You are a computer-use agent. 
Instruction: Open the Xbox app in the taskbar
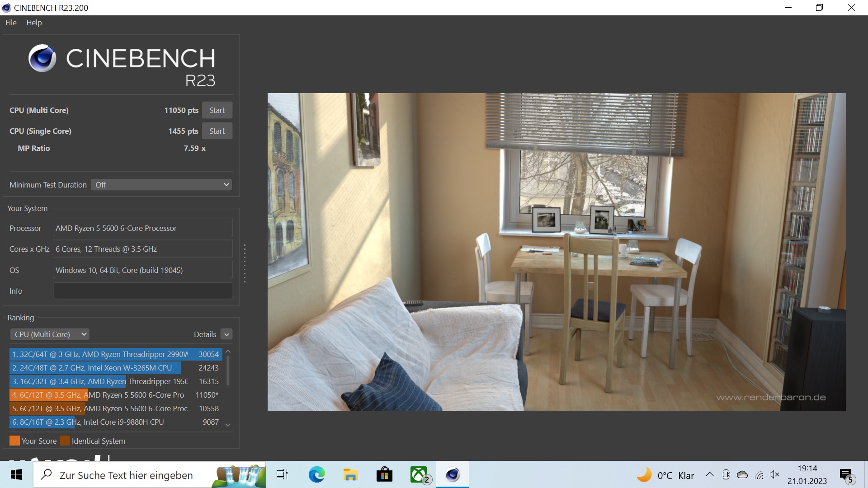click(x=419, y=475)
